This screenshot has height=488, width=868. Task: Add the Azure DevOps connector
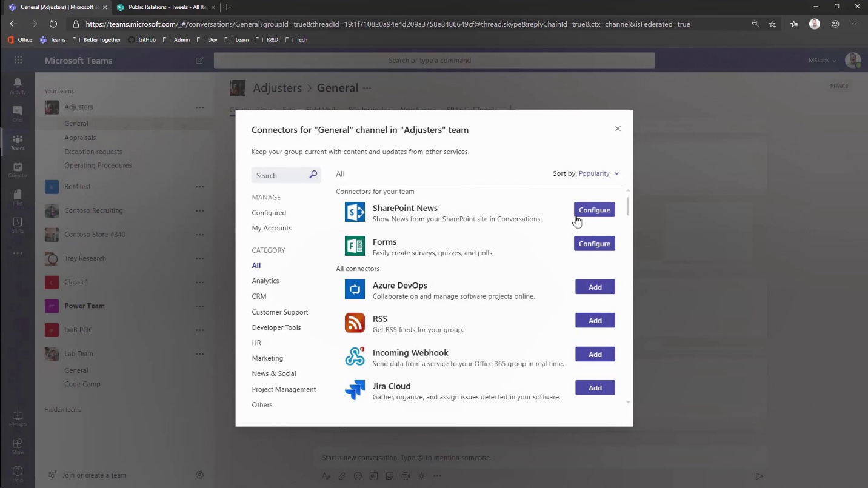click(x=595, y=287)
